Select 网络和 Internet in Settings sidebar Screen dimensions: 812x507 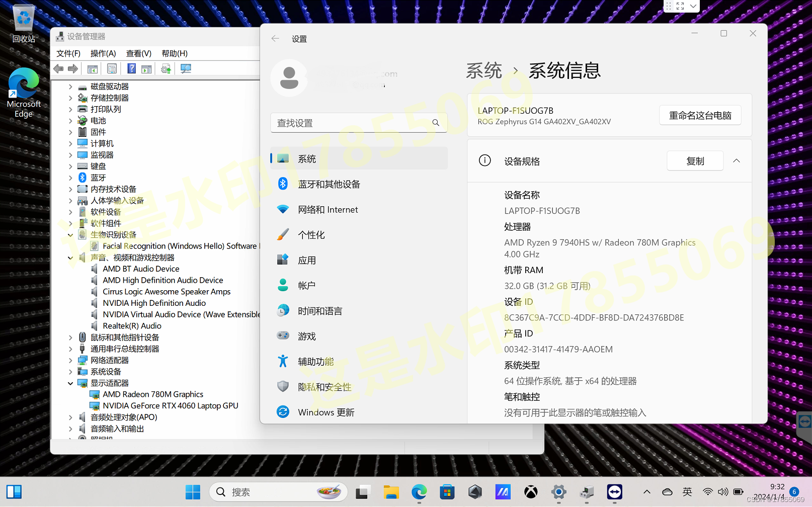pos(359,209)
